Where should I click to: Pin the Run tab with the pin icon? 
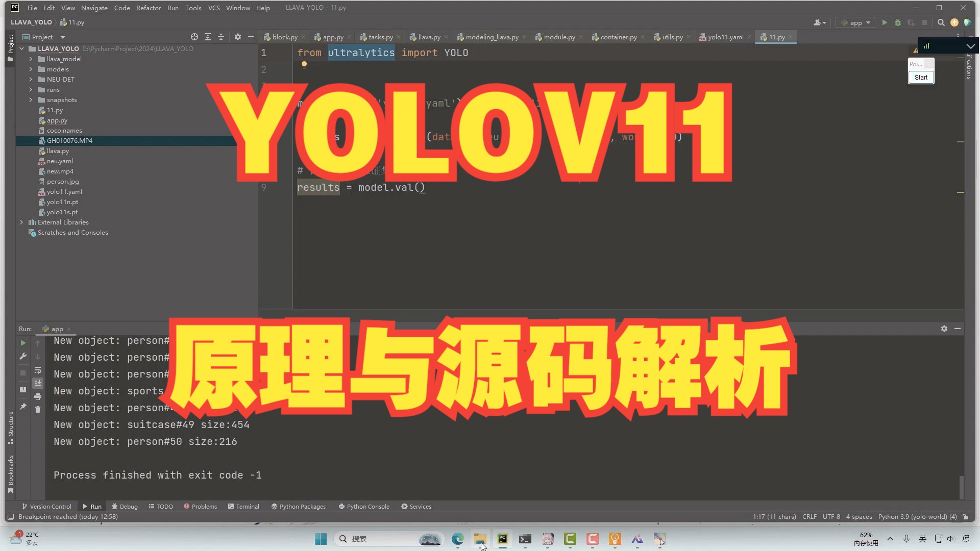[x=22, y=406]
